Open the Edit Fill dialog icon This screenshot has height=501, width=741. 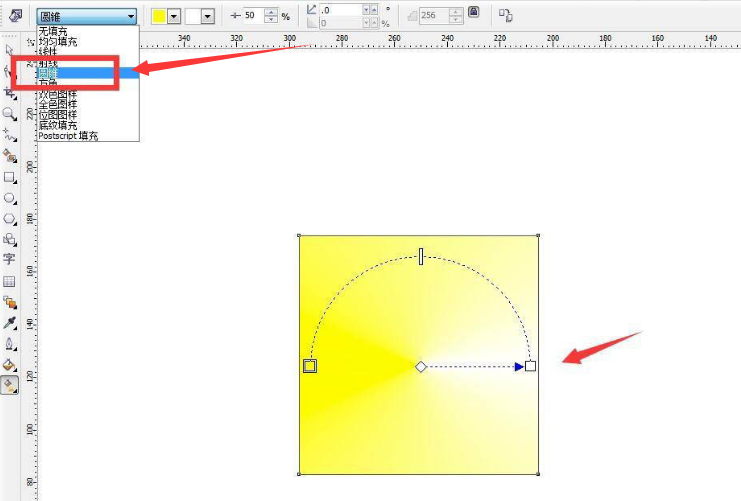click(x=16, y=16)
